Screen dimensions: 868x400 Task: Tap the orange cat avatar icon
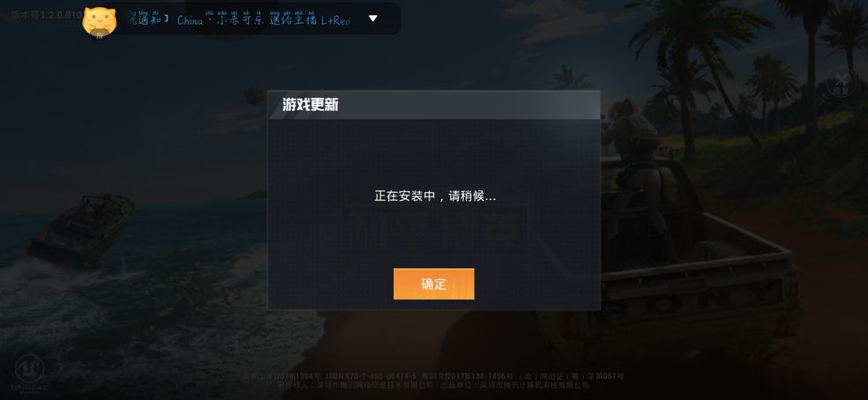(x=99, y=22)
